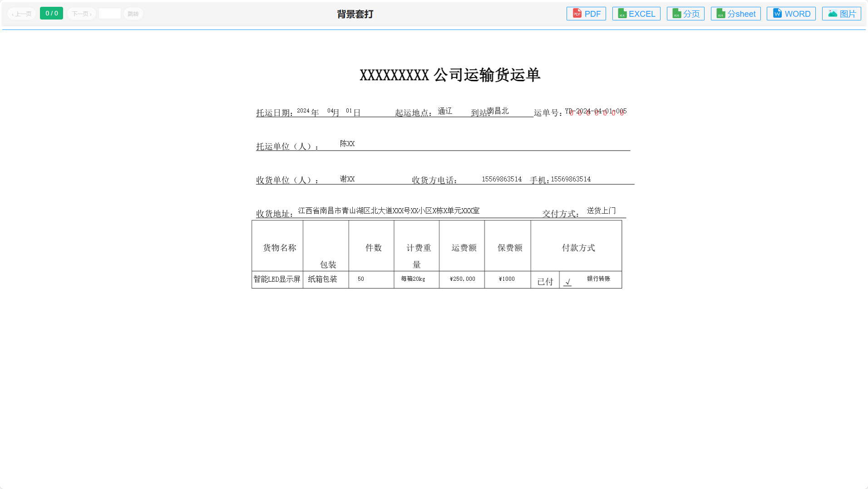Export the document to WORD
This screenshot has height=489, width=868.
coord(791,14)
